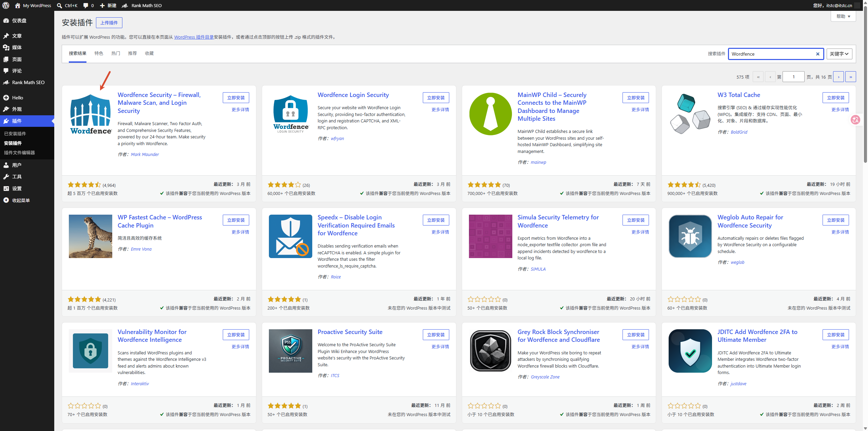Click the pink floating translate icon
Image resolution: width=868 pixels, height=431 pixels.
click(855, 120)
